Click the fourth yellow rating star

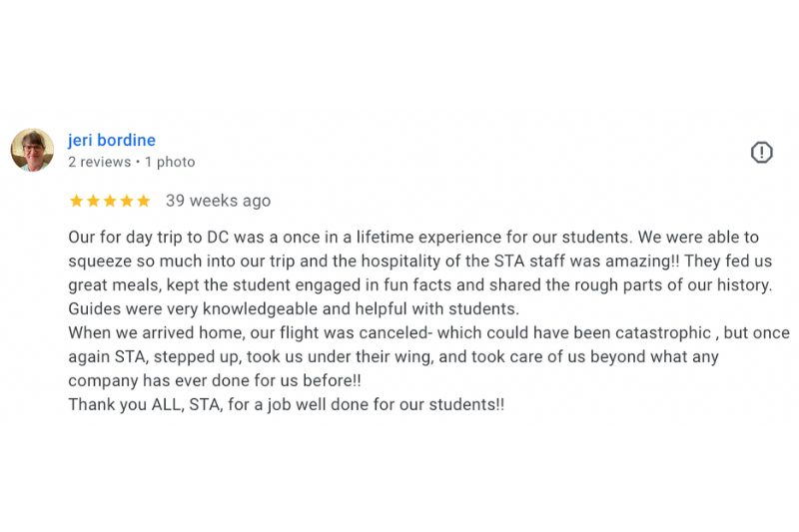(127, 201)
